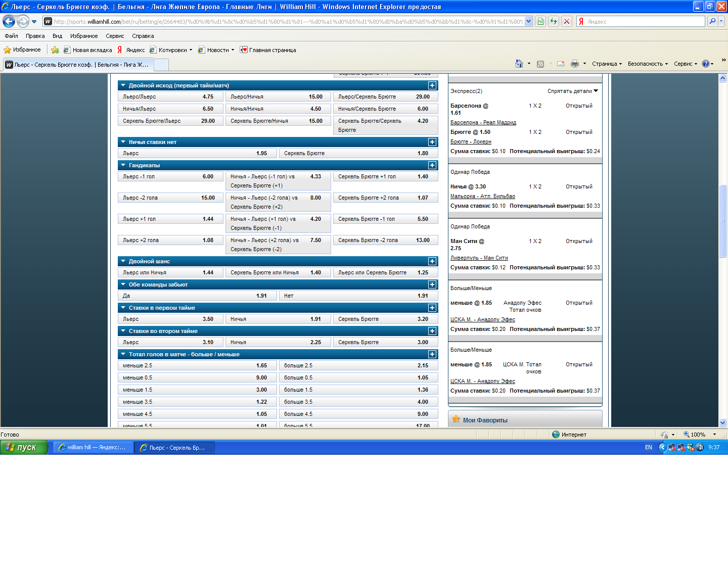Open the address bar history dropdown arrow
Viewport: 728px width, 573px height.
[x=528, y=21]
